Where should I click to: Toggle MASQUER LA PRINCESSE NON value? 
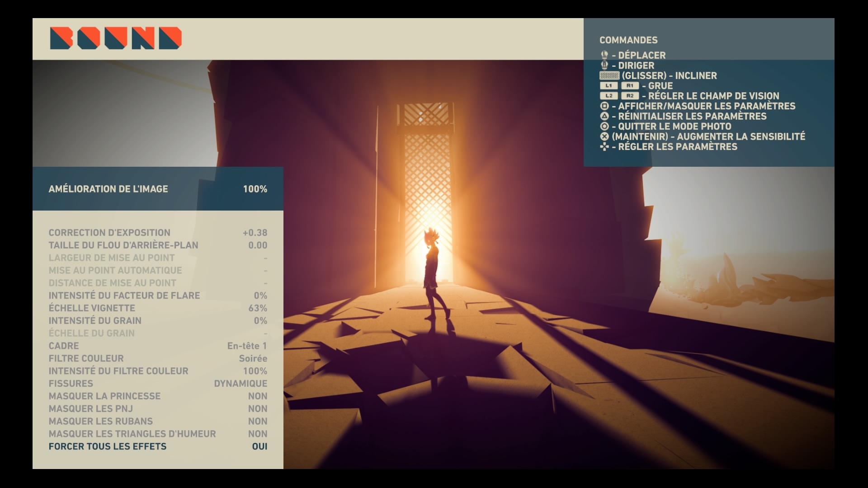(258, 396)
